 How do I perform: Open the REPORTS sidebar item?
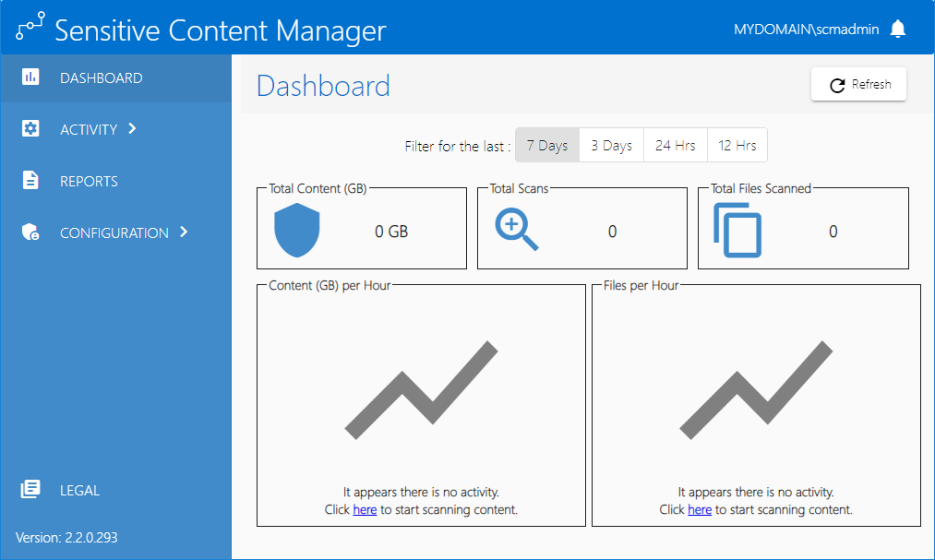(116, 181)
